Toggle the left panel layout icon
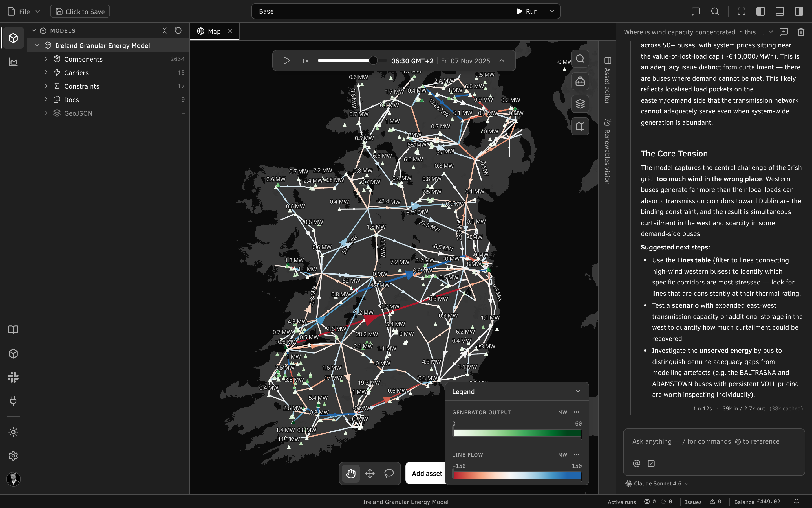Viewport: 812px width, 508px height. click(x=761, y=11)
